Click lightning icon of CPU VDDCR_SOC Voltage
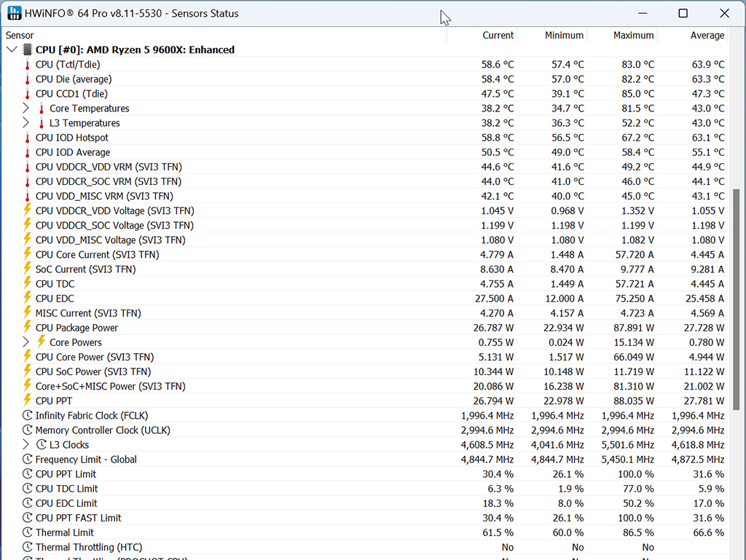 coord(28,225)
